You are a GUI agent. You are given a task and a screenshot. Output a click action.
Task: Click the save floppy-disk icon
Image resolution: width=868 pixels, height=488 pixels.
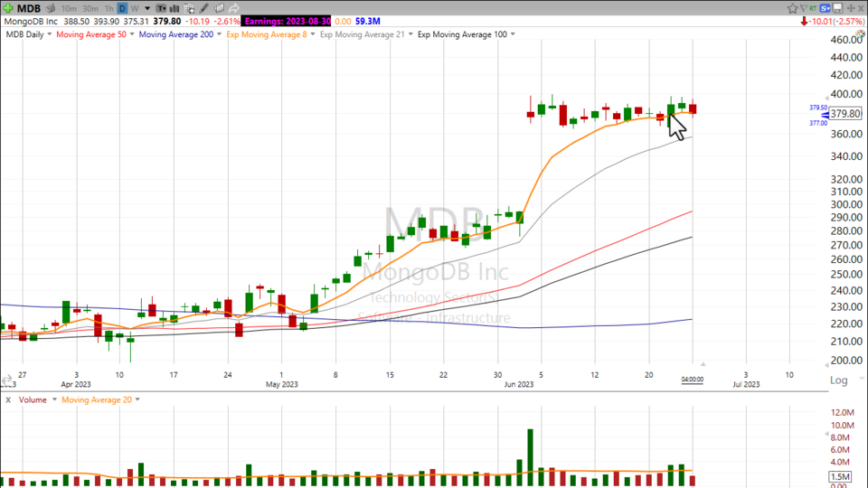tap(838, 8)
